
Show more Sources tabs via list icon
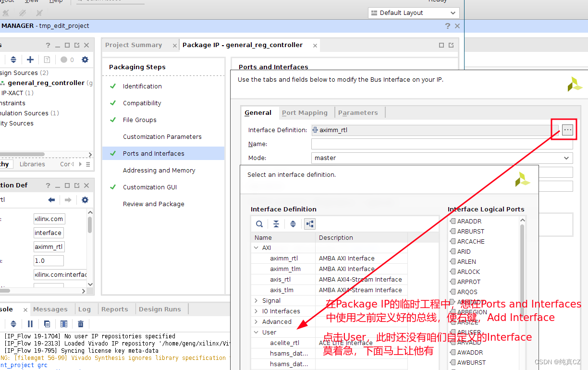click(x=88, y=164)
